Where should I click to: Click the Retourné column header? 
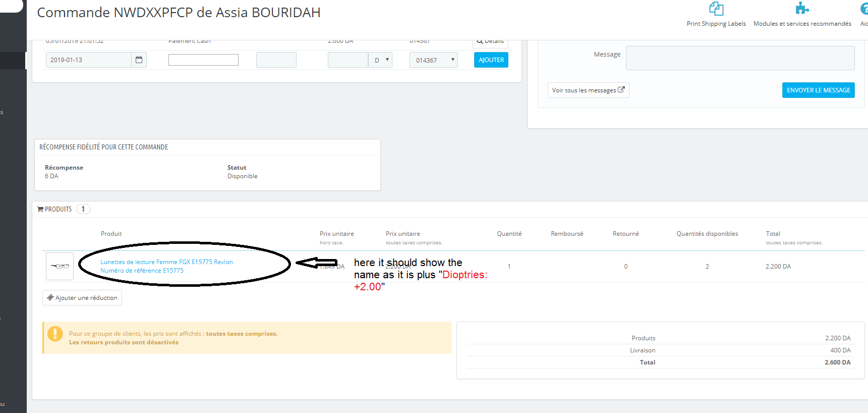tap(626, 234)
